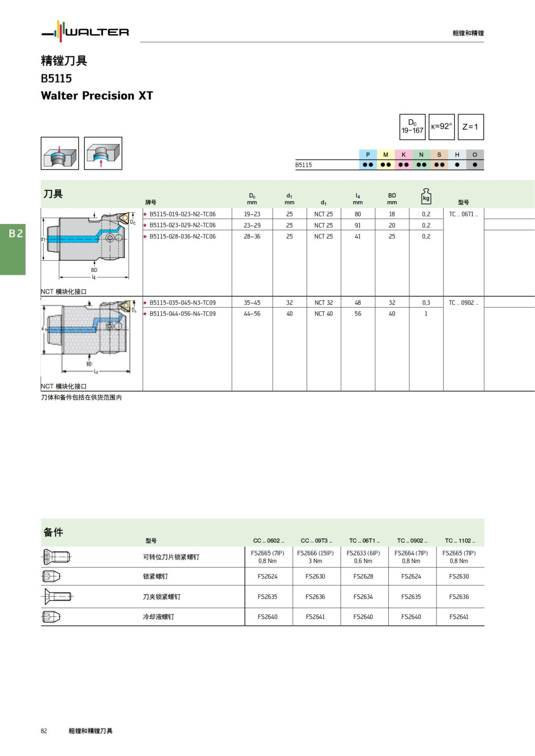Click the 冷却液螺钉 row label

(x=159, y=617)
